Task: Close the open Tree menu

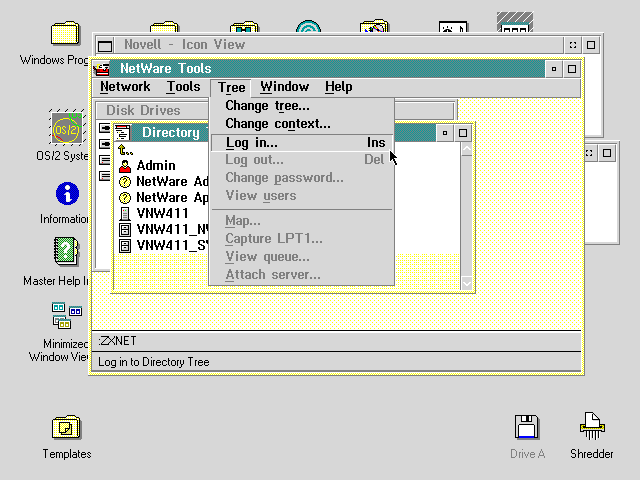Action: click(x=231, y=87)
